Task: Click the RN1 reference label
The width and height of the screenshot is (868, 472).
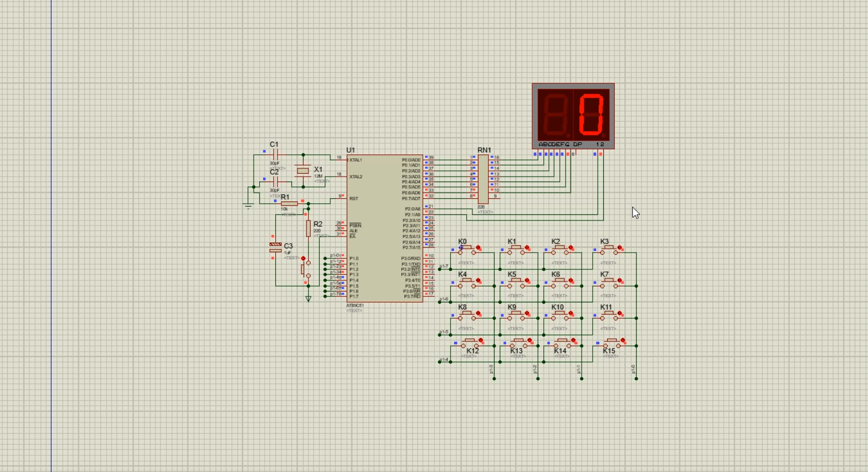Action: (484, 150)
